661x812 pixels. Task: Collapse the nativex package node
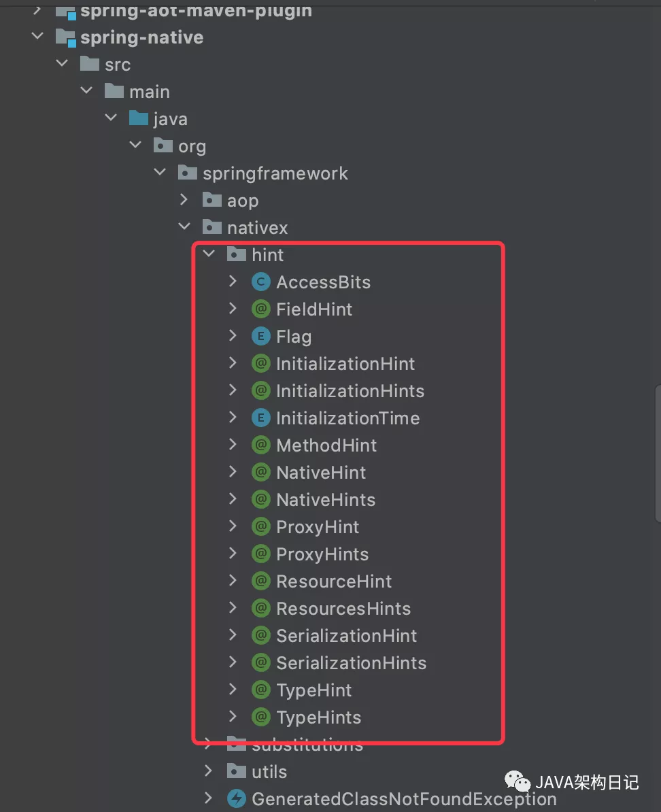(x=184, y=226)
